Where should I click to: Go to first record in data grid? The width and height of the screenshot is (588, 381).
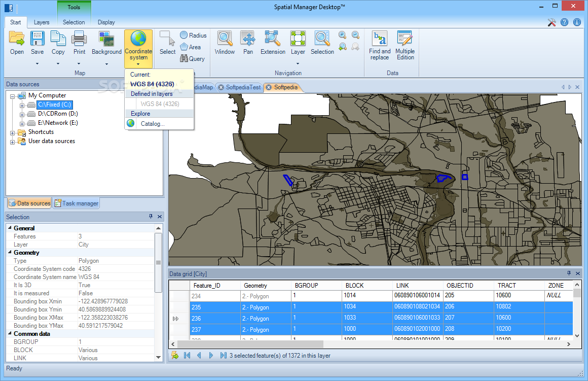[x=187, y=355]
